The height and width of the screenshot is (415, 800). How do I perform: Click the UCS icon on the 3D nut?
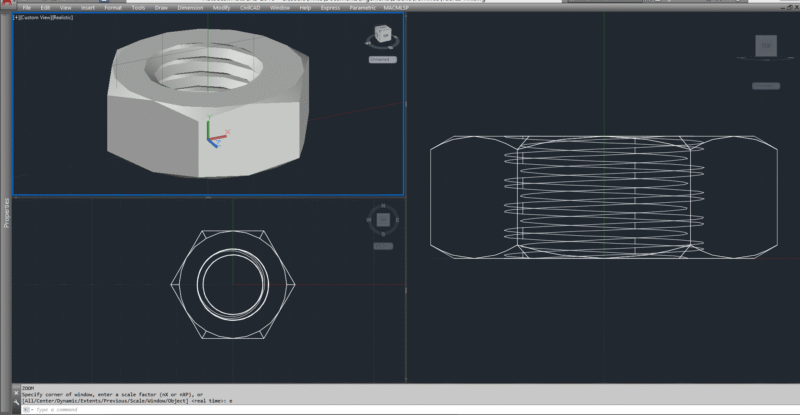(217, 132)
